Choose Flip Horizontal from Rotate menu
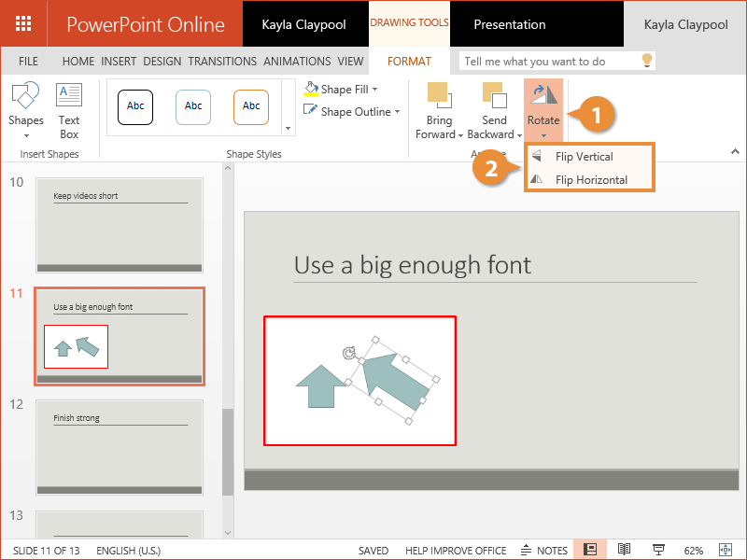This screenshot has width=747, height=560. 590,180
